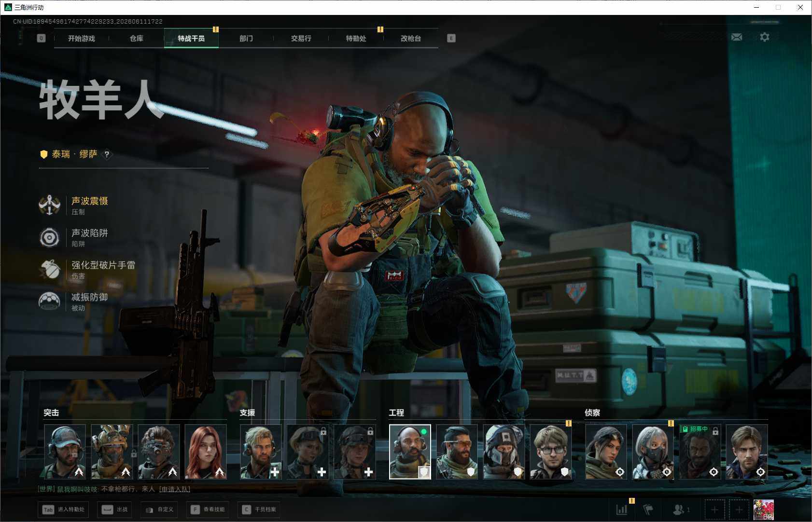This screenshot has width=812, height=522.
Task: Select the 招募中 locked recon operator
Action: pos(700,452)
